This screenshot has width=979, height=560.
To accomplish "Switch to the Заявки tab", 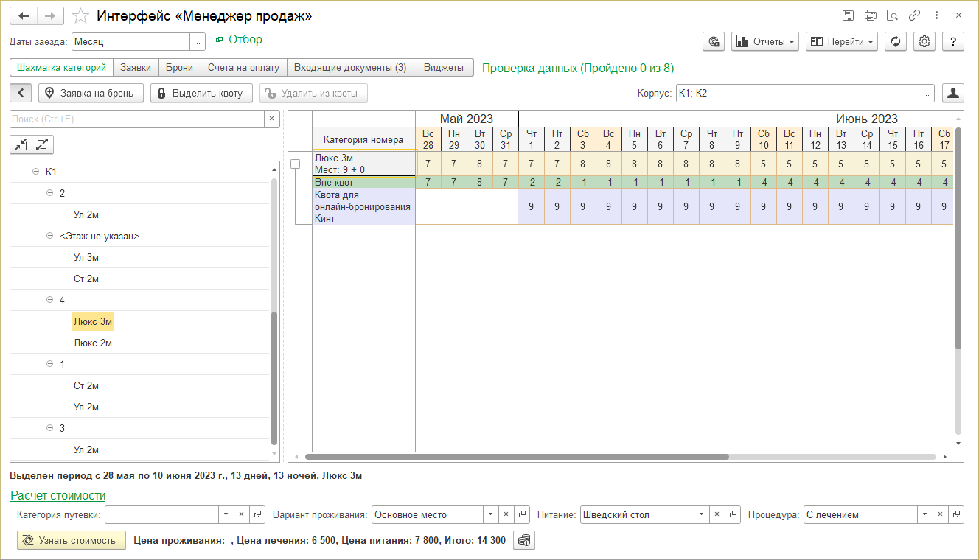I will coord(136,68).
